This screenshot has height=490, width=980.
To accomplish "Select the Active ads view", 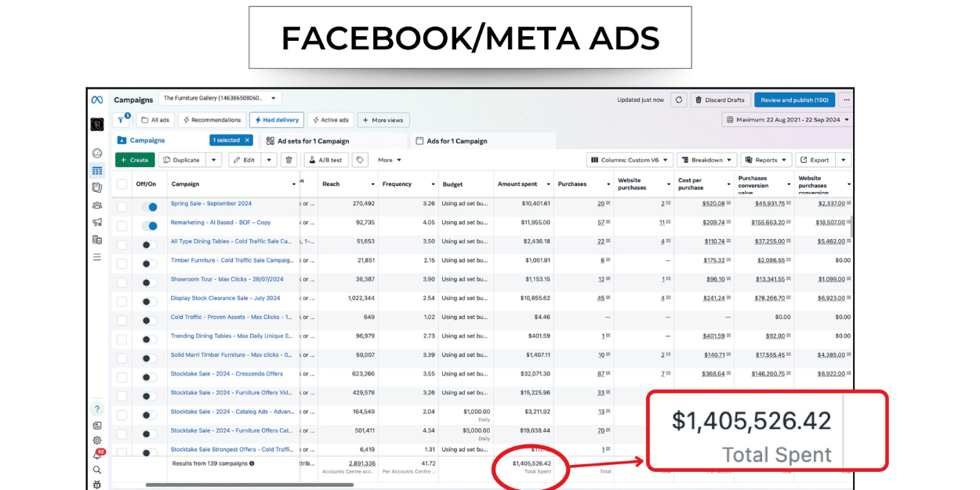I will point(330,120).
